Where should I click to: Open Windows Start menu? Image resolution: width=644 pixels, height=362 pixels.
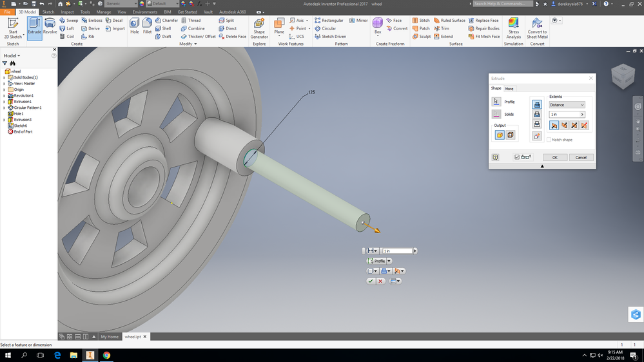click(8, 355)
